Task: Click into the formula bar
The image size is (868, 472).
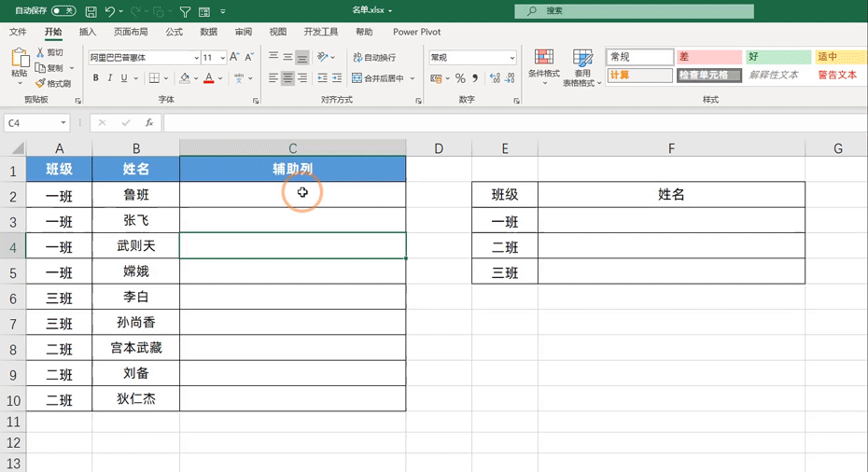Action: 515,123
